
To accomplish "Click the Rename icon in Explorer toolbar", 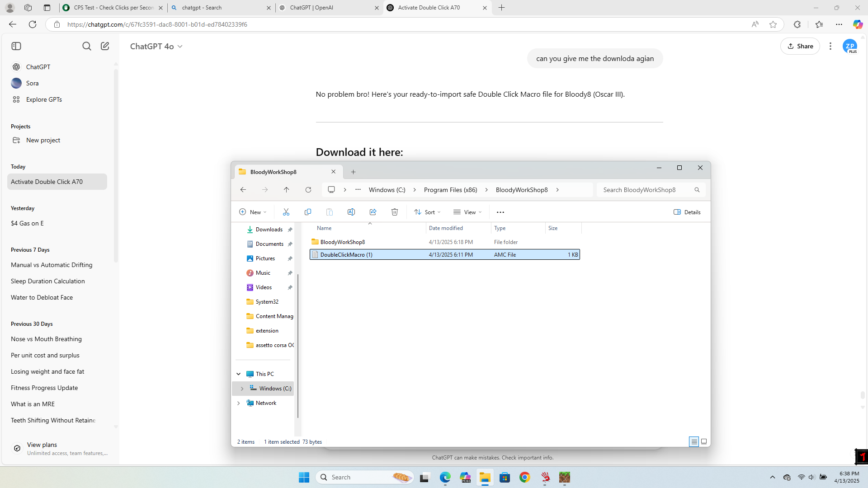I will coord(351,212).
